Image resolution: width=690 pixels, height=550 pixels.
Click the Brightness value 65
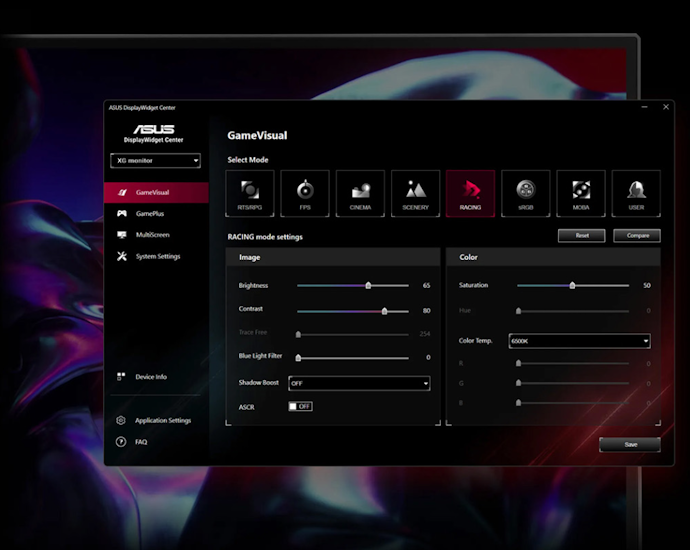pyautogui.click(x=426, y=286)
